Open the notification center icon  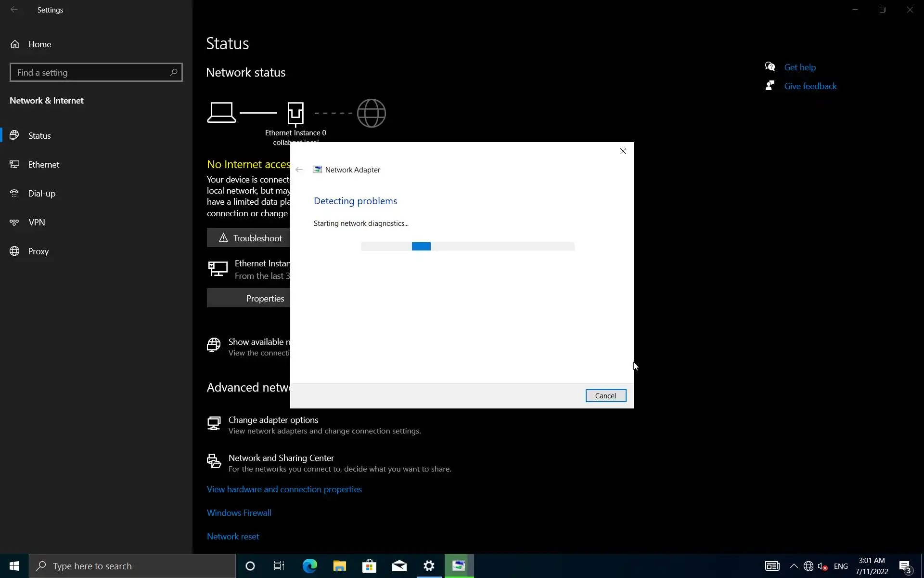[905, 566]
